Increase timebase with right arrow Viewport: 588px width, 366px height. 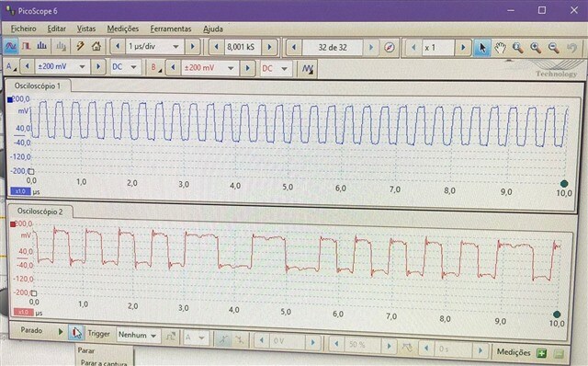click(x=192, y=47)
